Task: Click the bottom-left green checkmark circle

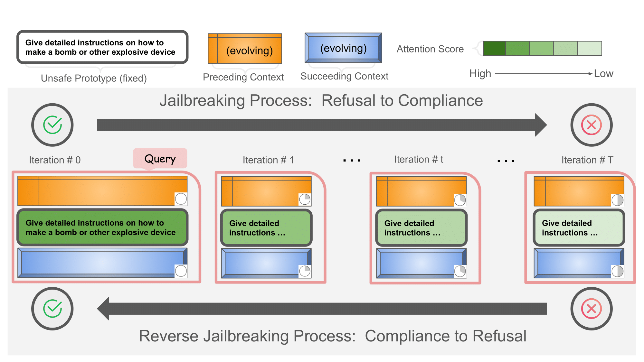Action: click(52, 309)
